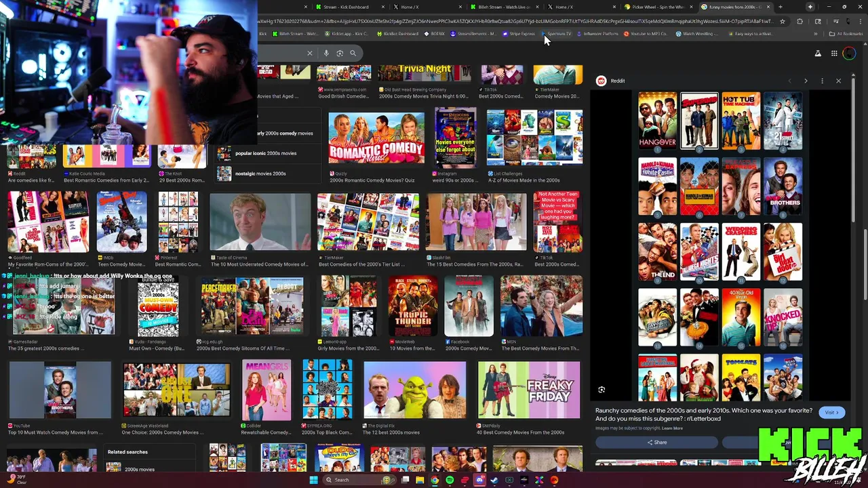Open the Google account avatar

point(849,54)
